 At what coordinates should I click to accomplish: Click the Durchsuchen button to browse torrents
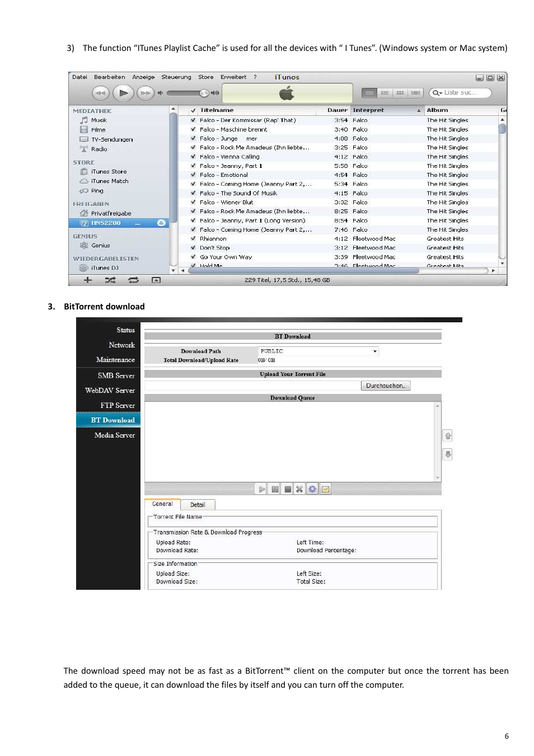point(385,385)
